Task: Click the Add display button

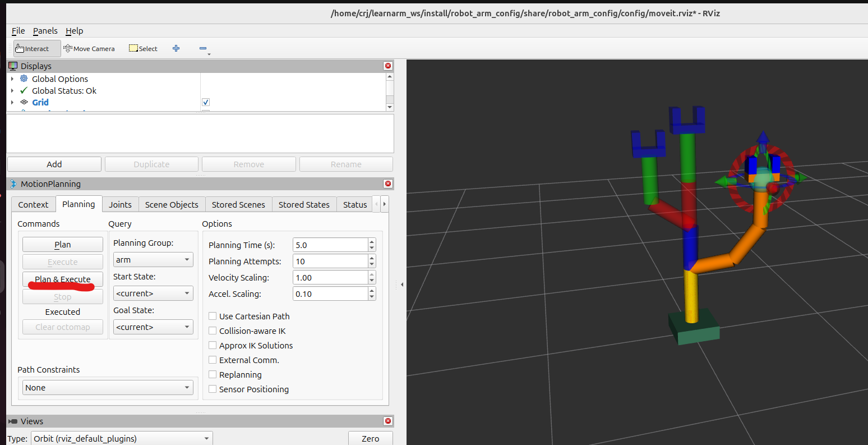Action: tap(54, 164)
